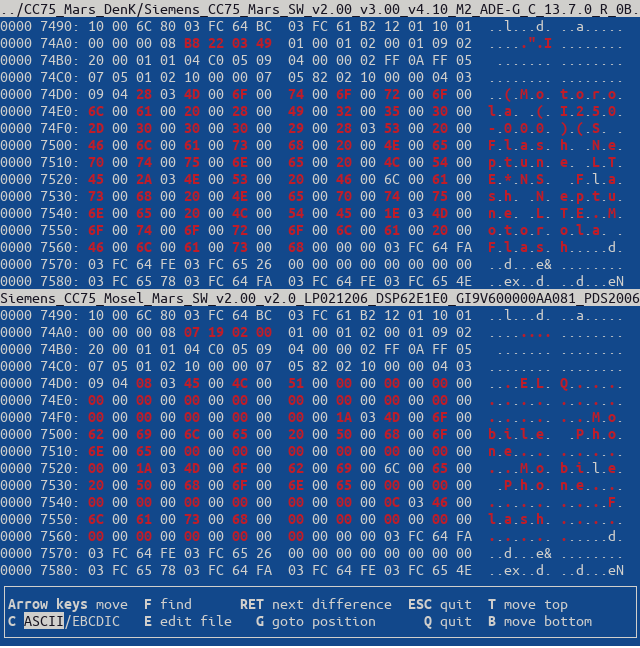Select offset 0000 74B0 in bottom pane
The height and width of the screenshot is (648, 640).
pos(39,349)
